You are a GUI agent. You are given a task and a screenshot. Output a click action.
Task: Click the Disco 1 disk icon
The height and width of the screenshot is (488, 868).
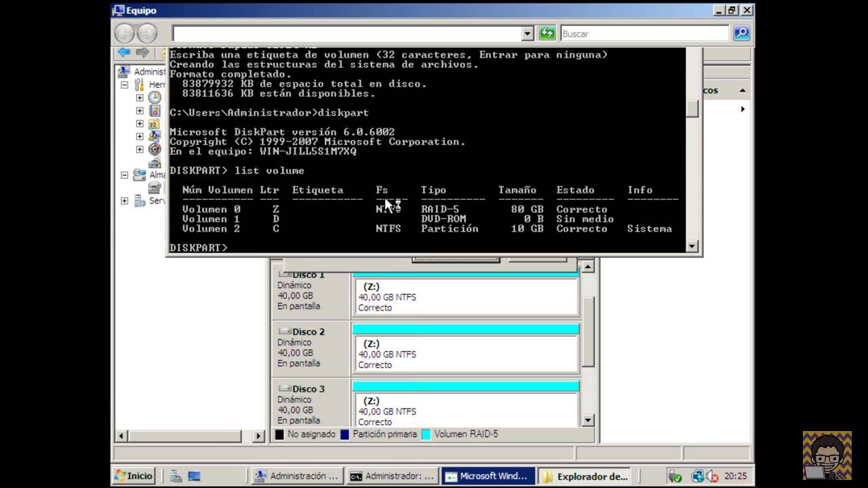285,275
